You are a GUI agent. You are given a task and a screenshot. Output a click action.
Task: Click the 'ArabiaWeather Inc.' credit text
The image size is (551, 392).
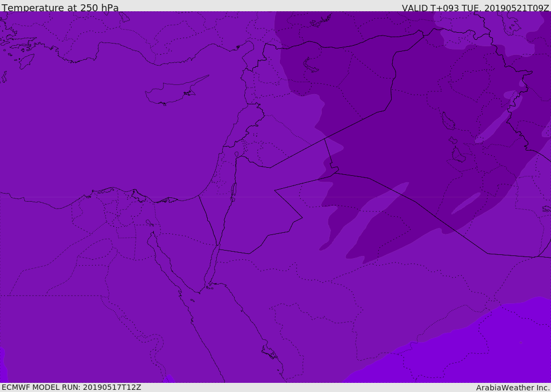tap(512, 388)
